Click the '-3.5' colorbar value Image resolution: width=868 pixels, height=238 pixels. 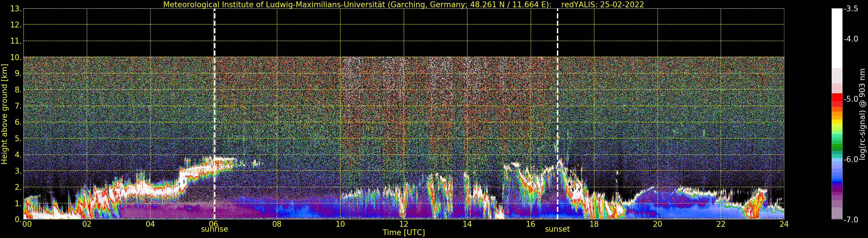851,9
